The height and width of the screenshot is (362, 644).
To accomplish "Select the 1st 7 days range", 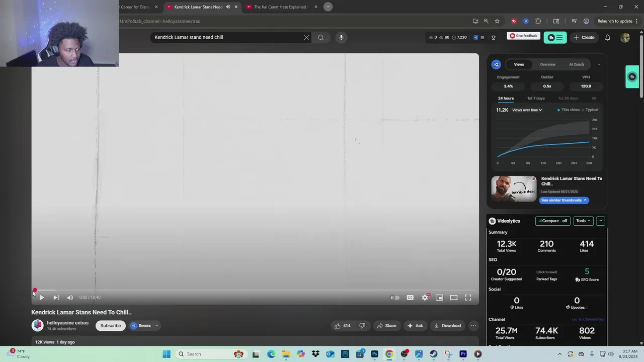I will 536,99.
